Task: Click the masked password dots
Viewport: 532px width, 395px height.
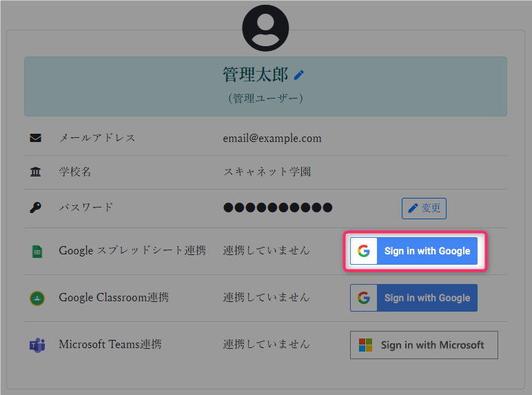Action: pos(278,207)
